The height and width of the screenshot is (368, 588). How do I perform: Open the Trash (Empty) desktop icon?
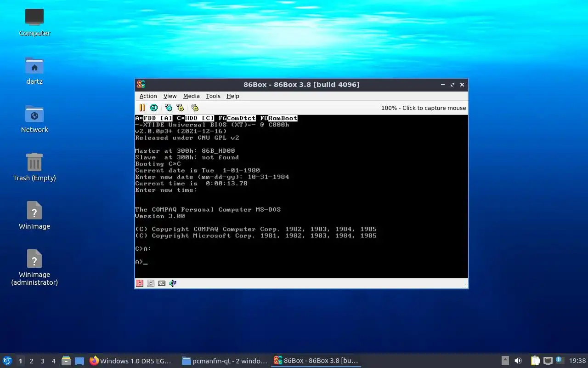click(x=34, y=167)
